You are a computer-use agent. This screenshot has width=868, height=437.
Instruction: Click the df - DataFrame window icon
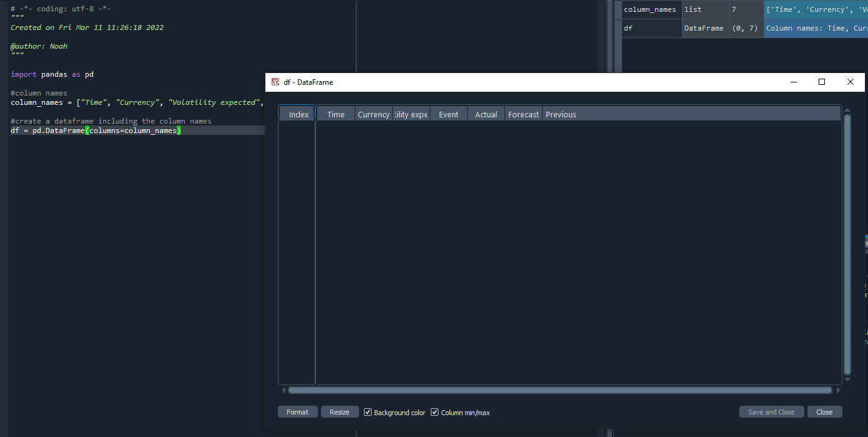click(x=275, y=82)
